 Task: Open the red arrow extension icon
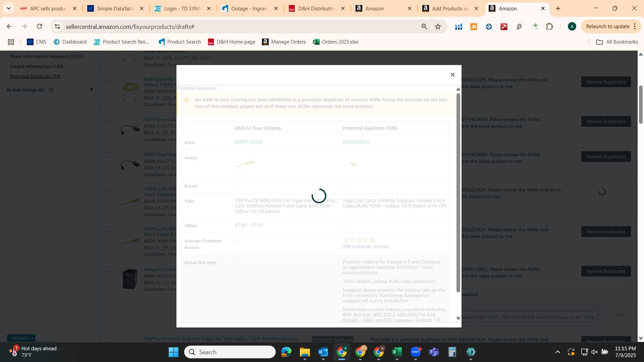pos(504,26)
